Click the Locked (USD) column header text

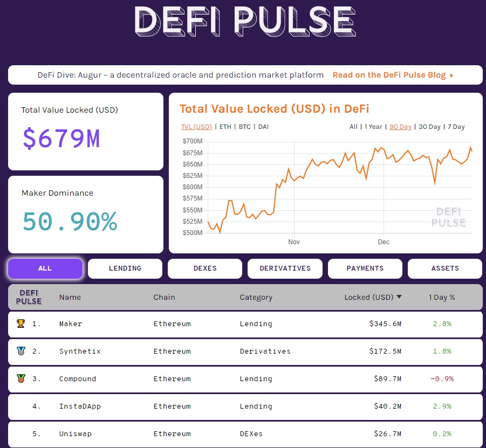369,297
